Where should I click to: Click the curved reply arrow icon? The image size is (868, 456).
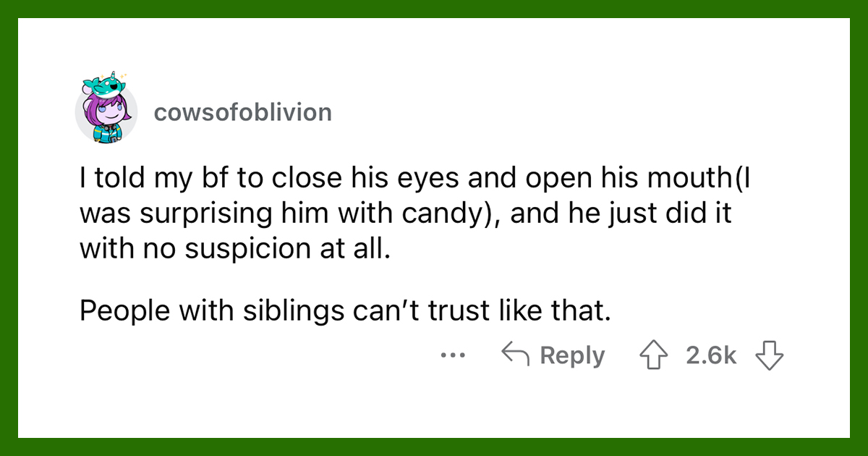pos(514,355)
